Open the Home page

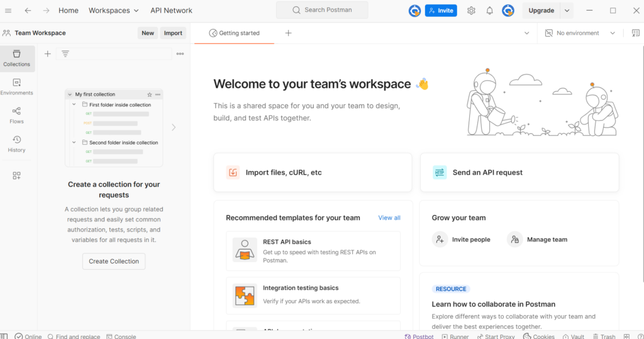pyautogui.click(x=68, y=11)
